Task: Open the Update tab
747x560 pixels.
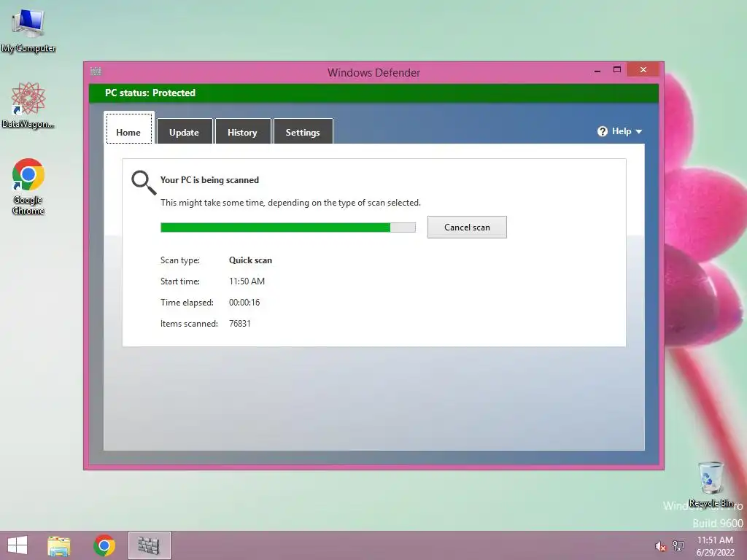Action: pyautogui.click(x=185, y=131)
